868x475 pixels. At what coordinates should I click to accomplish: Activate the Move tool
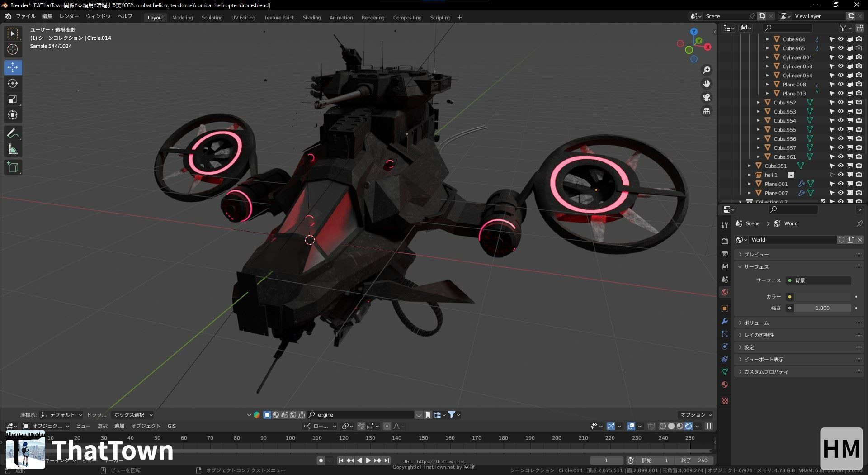[13, 67]
